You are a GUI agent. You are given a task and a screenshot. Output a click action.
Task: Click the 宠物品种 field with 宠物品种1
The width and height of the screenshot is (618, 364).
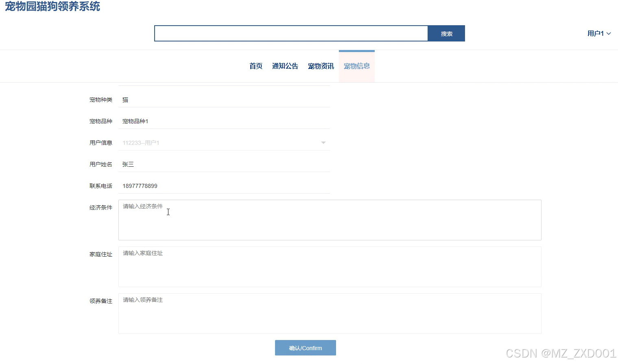(224, 121)
